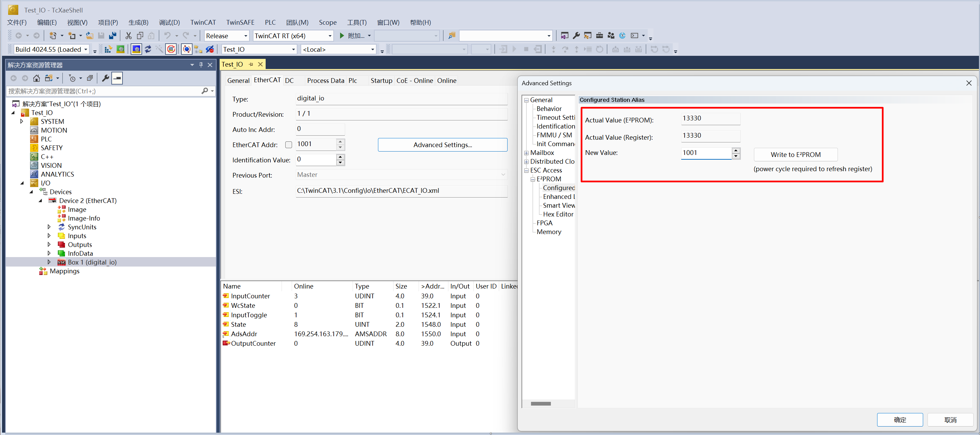Viewport: 980px width, 435px height.
Task: Increment New Value spinner up arrow
Action: pos(736,151)
